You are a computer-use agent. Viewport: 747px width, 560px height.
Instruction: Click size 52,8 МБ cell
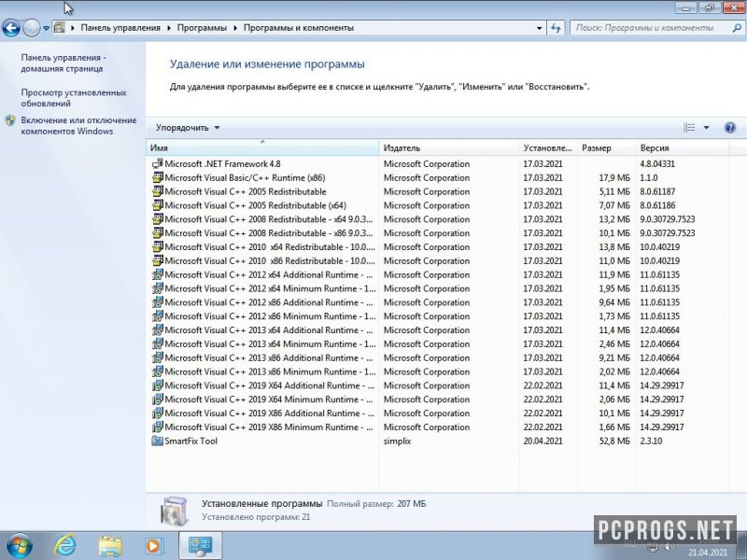tap(614, 441)
